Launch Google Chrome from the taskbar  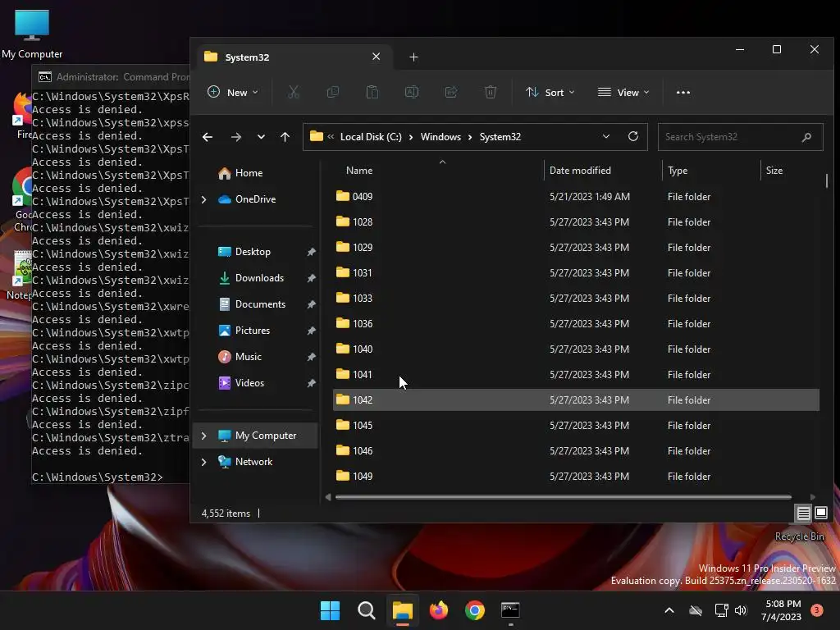click(x=475, y=610)
